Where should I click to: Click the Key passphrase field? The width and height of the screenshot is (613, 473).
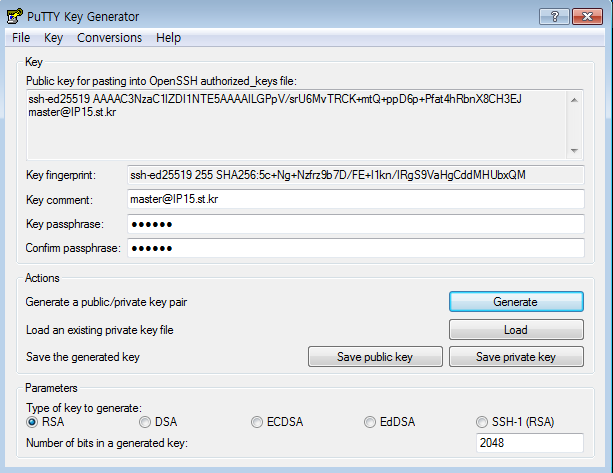(x=356, y=224)
